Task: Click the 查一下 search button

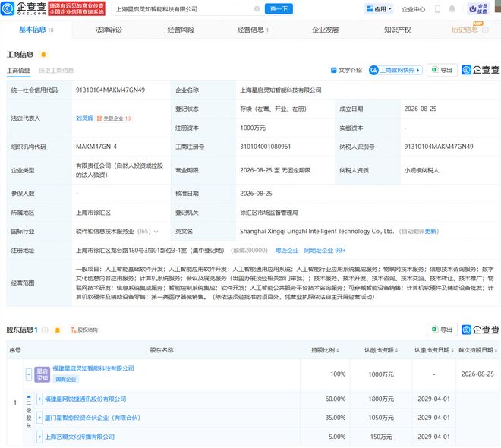Action: pos(279,8)
